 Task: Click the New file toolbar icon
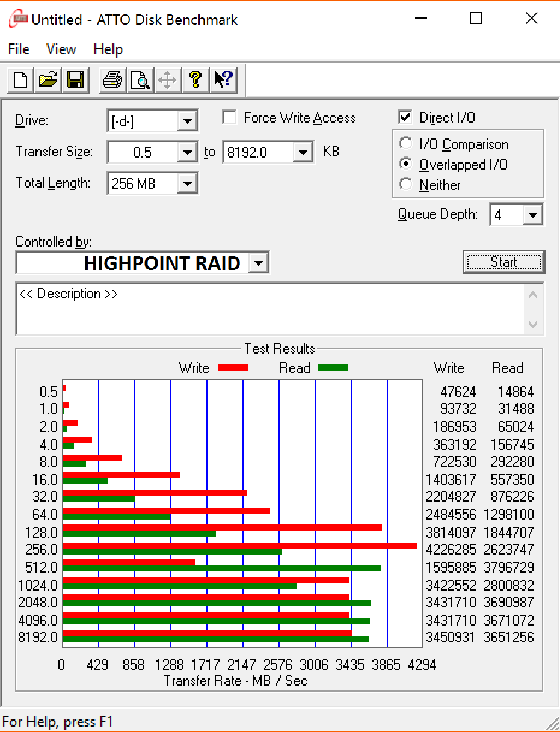coord(20,79)
